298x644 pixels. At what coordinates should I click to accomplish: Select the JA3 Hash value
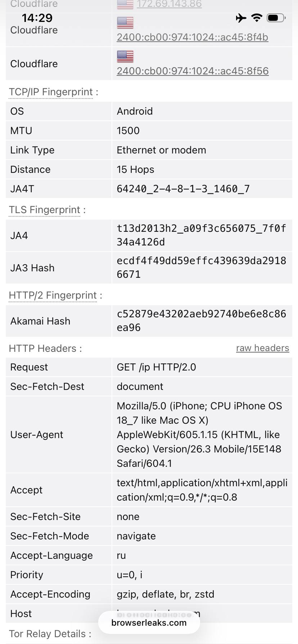[201, 267]
